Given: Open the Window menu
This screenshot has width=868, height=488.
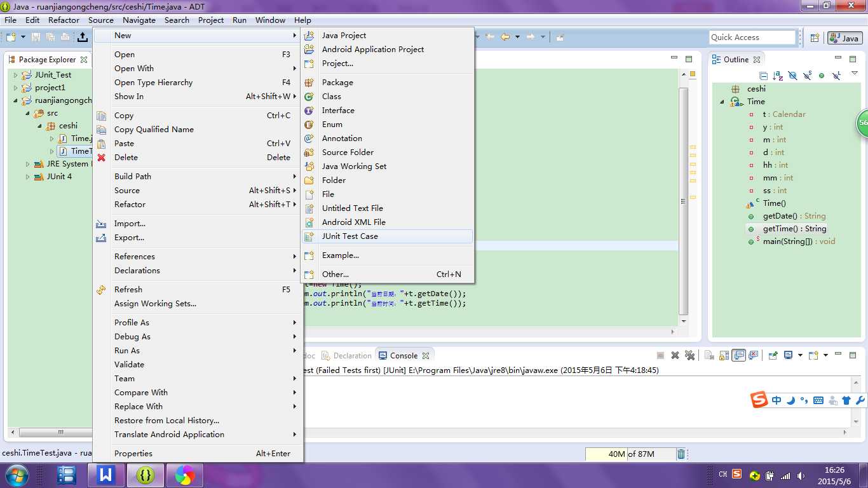Looking at the screenshot, I should coord(270,20).
